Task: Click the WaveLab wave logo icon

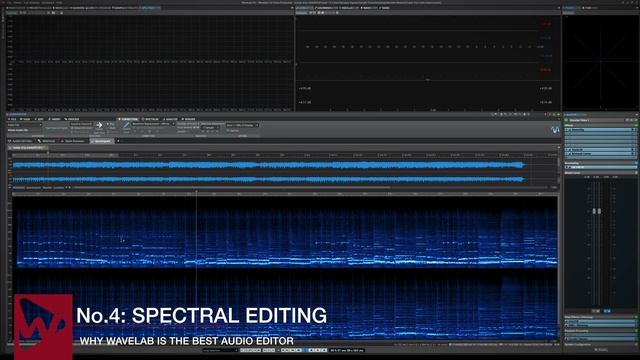Action: (555, 130)
